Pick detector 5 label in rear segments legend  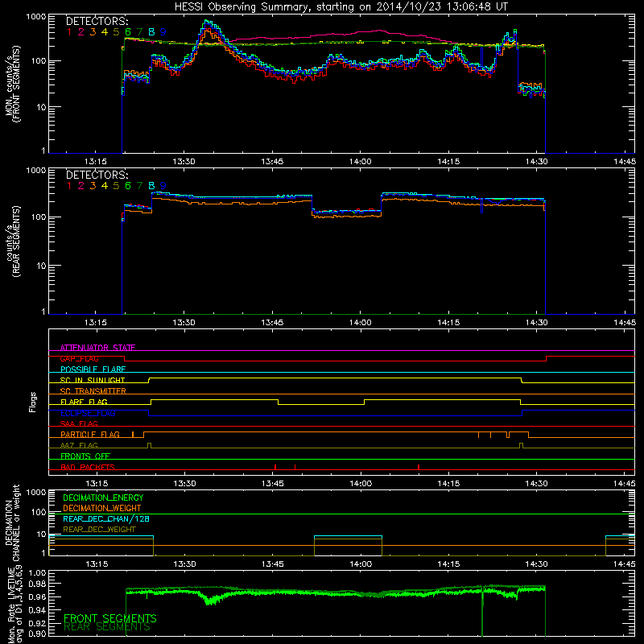(x=116, y=186)
